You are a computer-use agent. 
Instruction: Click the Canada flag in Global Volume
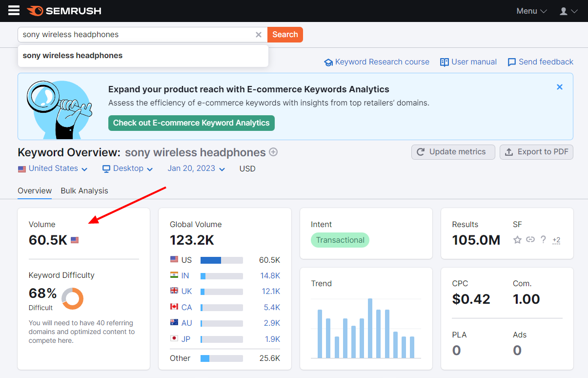pos(174,307)
